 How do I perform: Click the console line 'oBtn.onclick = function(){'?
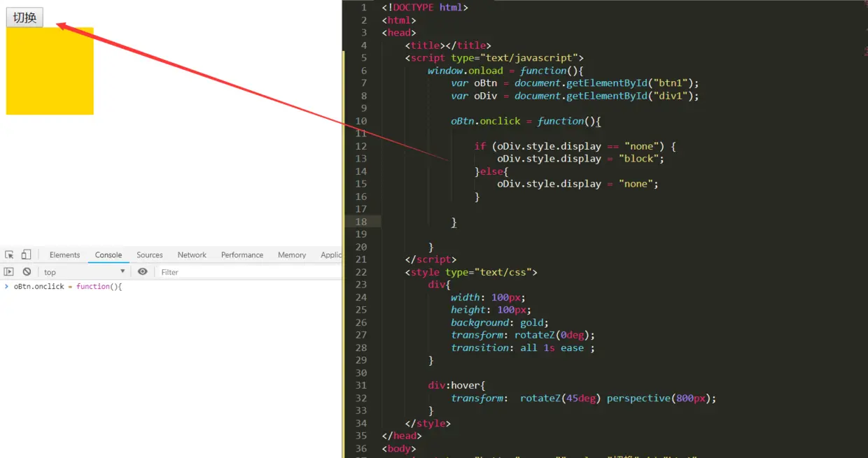tap(68, 287)
